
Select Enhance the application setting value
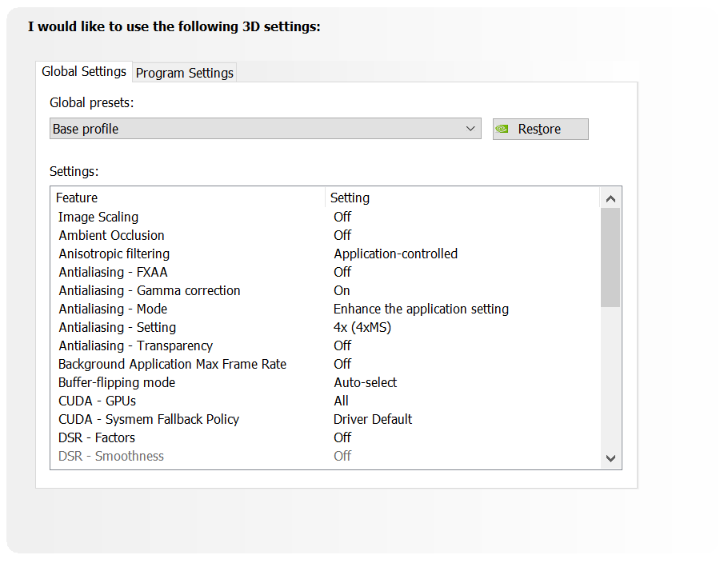click(x=420, y=309)
